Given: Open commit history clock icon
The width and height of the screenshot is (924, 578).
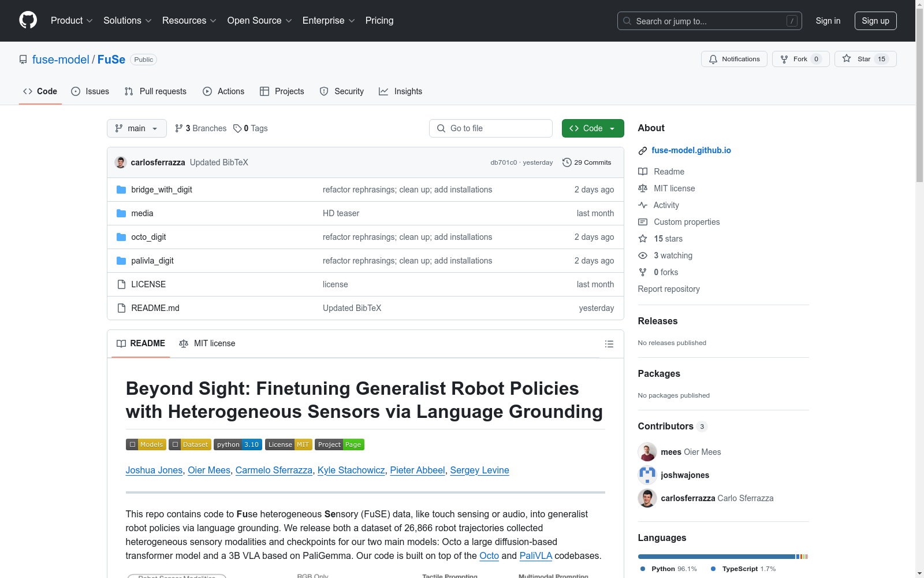Looking at the screenshot, I should coord(567,162).
